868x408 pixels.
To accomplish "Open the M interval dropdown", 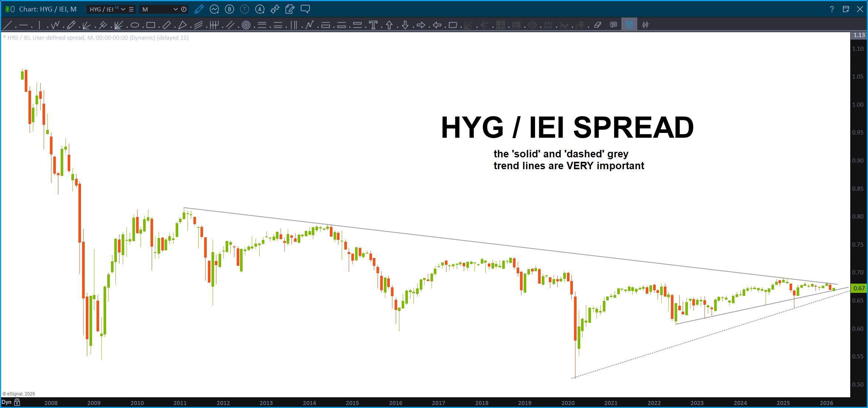I will [175, 9].
